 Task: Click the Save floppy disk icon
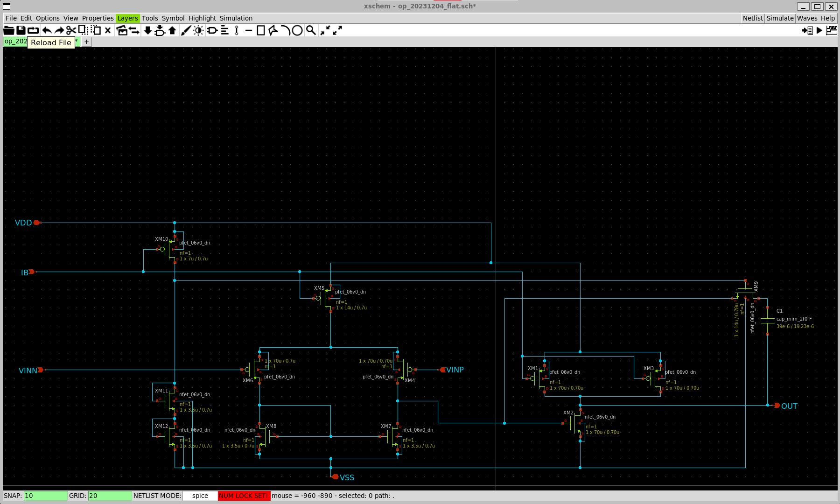21,30
